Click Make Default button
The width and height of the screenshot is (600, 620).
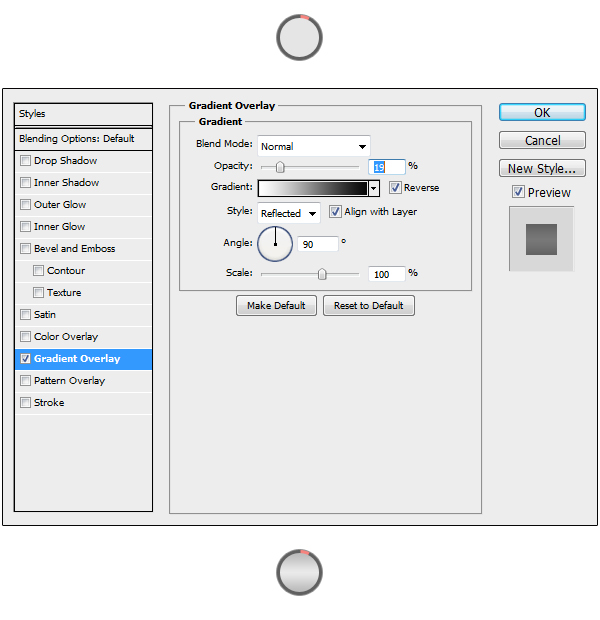(x=276, y=306)
